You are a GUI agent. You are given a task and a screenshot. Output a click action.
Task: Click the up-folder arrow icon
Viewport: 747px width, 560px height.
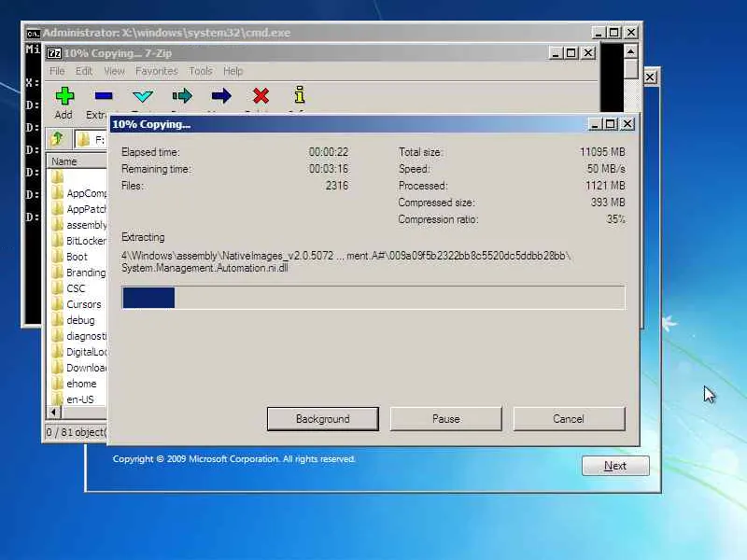click(58, 138)
